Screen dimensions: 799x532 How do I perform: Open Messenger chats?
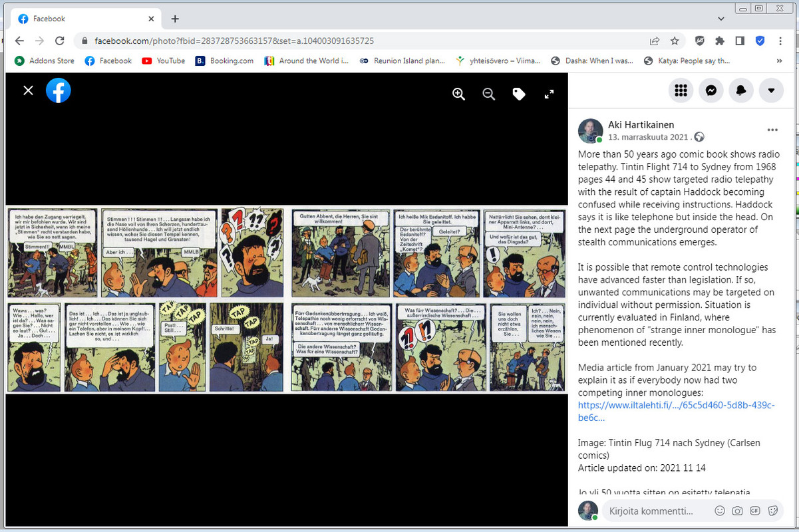(711, 90)
